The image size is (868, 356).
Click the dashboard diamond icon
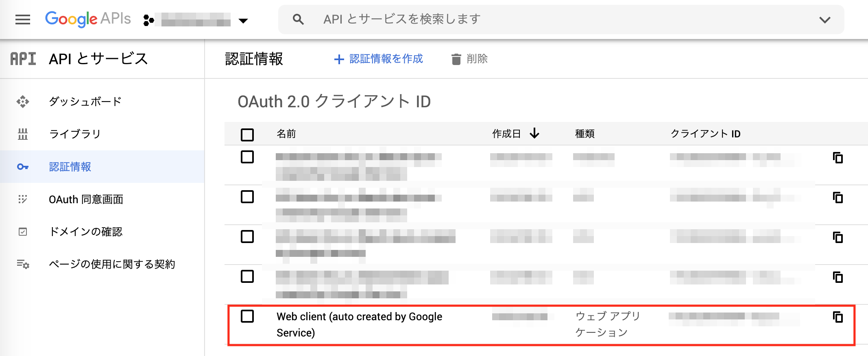tap(23, 102)
